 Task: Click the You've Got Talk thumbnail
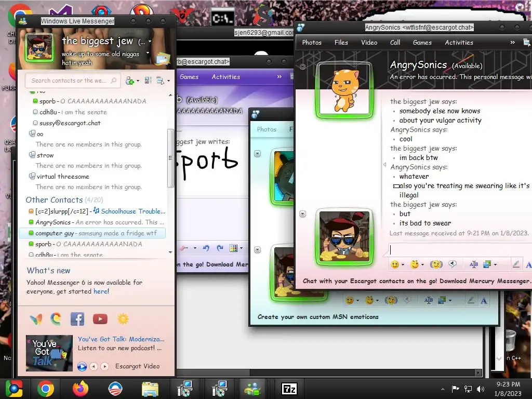pyautogui.click(x=49, y=353)
